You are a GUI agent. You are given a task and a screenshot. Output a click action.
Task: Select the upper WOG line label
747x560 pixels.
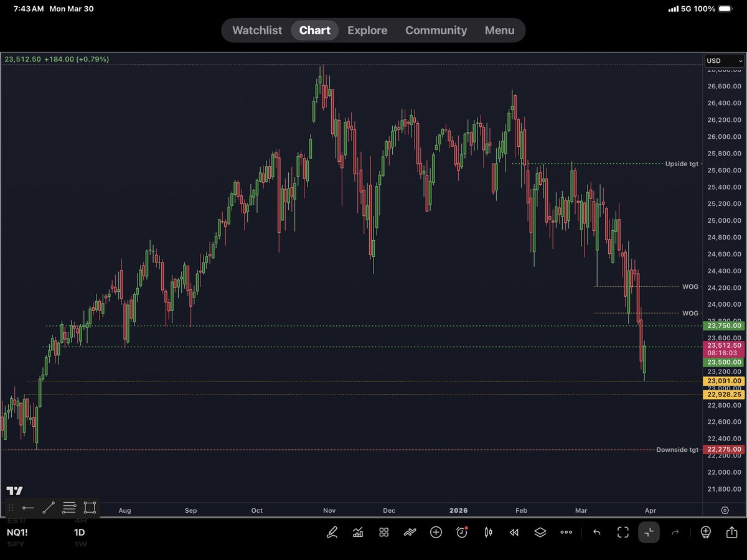tap(690, 287)
